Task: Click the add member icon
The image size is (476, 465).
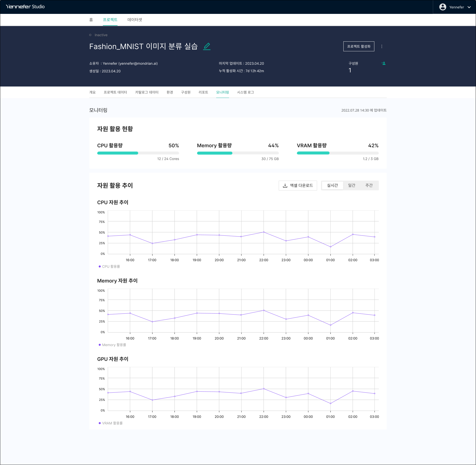Action: point(384,63)
